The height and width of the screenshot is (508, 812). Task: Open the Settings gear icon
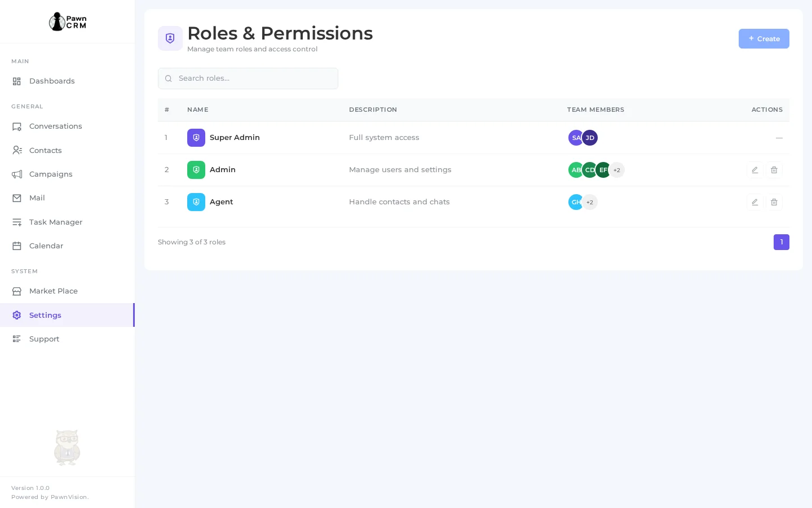point(17,315)
